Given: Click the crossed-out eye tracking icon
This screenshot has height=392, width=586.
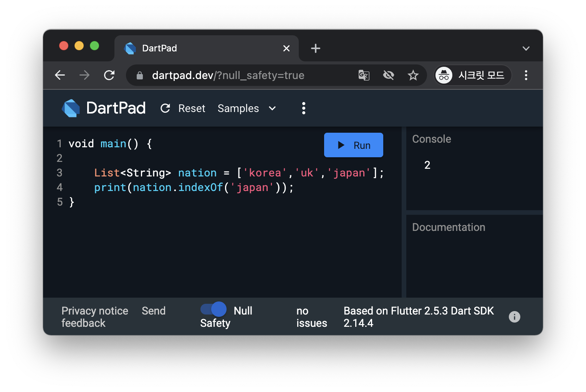Looking at the screenshot, I should pyautogui.click(x=389, y=75).
